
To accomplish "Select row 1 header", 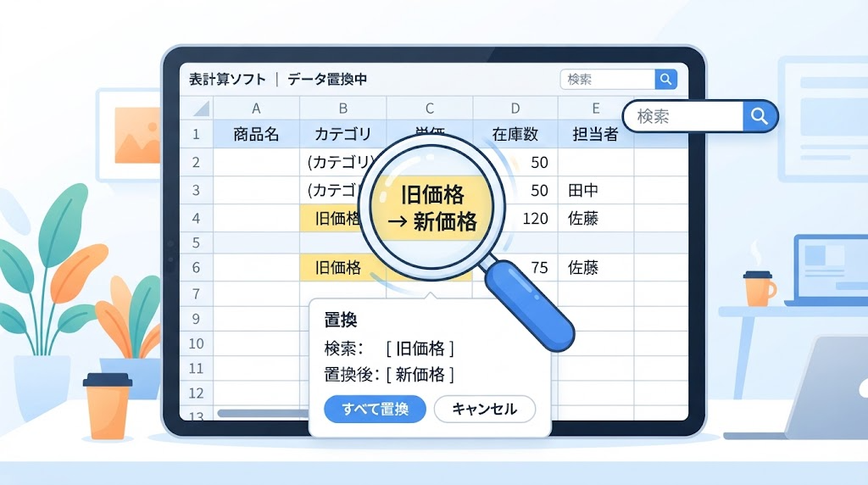I will tap(196, 134).
